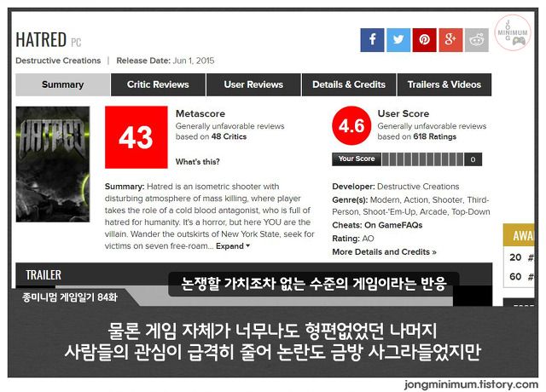Select the Summary tab

(62, 84)
